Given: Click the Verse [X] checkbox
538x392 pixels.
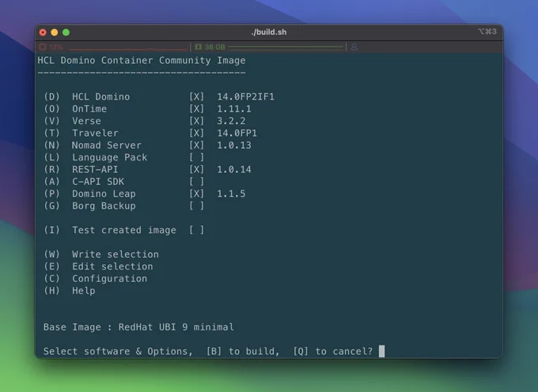Looking at the screenshot, I should [196, 121].
